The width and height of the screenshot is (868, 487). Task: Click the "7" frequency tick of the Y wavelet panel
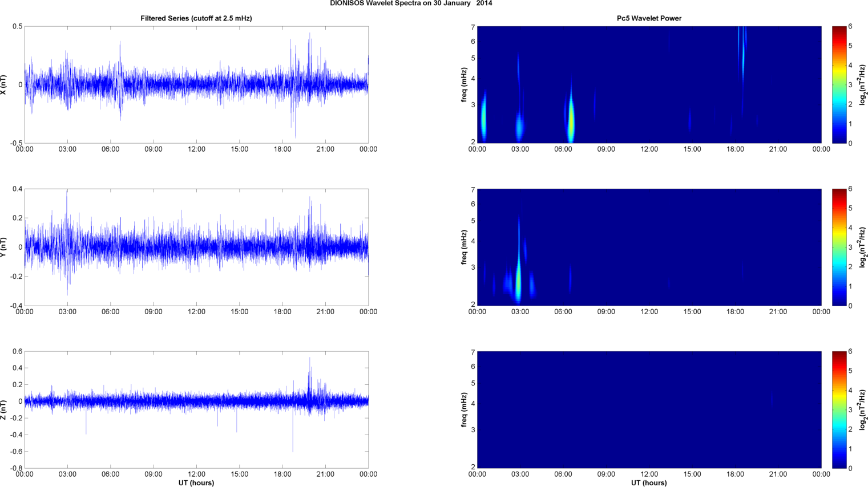click(473, 189)
